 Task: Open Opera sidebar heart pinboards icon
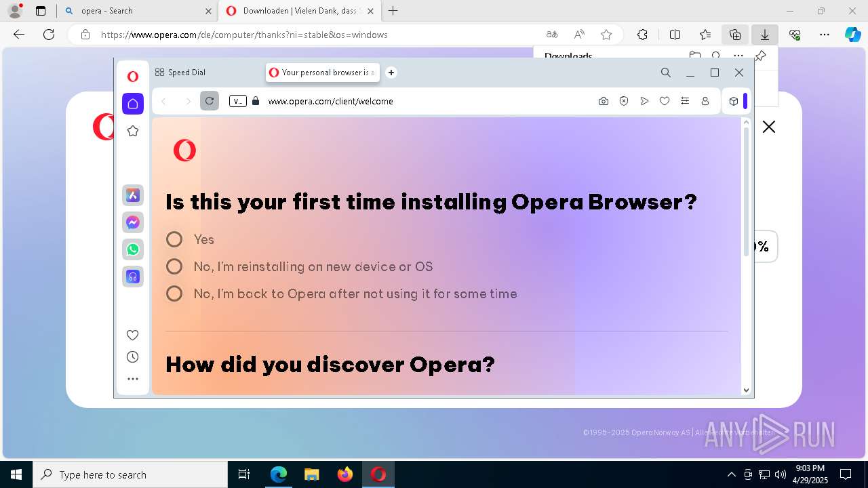point(133,335)
